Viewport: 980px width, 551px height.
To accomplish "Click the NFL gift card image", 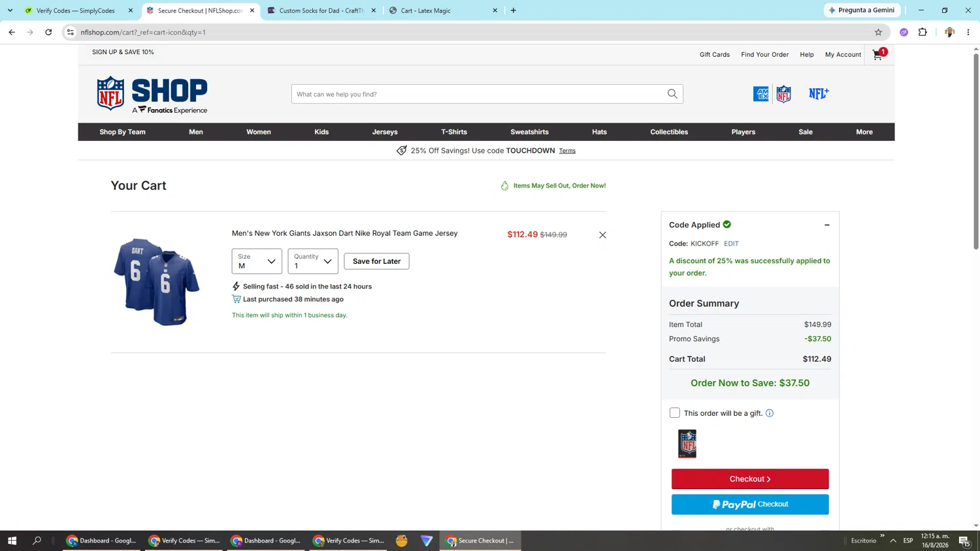I will point(687,444).
